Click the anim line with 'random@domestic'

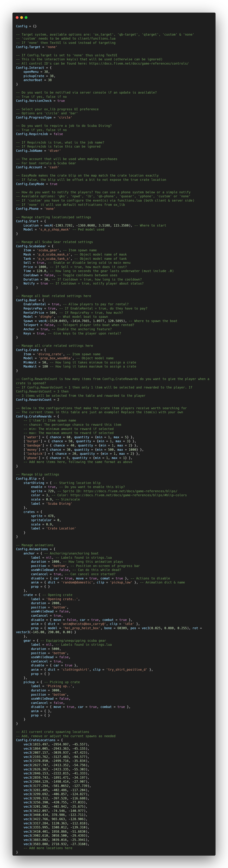108,582
